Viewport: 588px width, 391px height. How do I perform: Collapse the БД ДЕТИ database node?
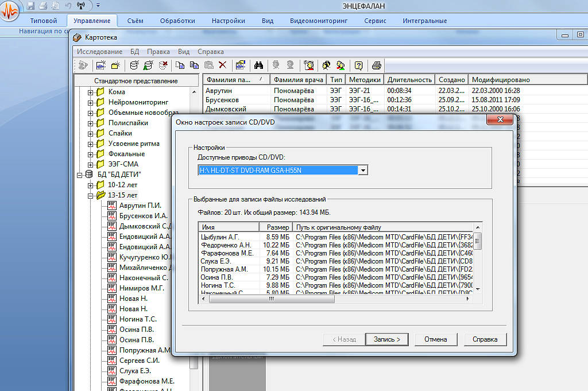(79, 175)
